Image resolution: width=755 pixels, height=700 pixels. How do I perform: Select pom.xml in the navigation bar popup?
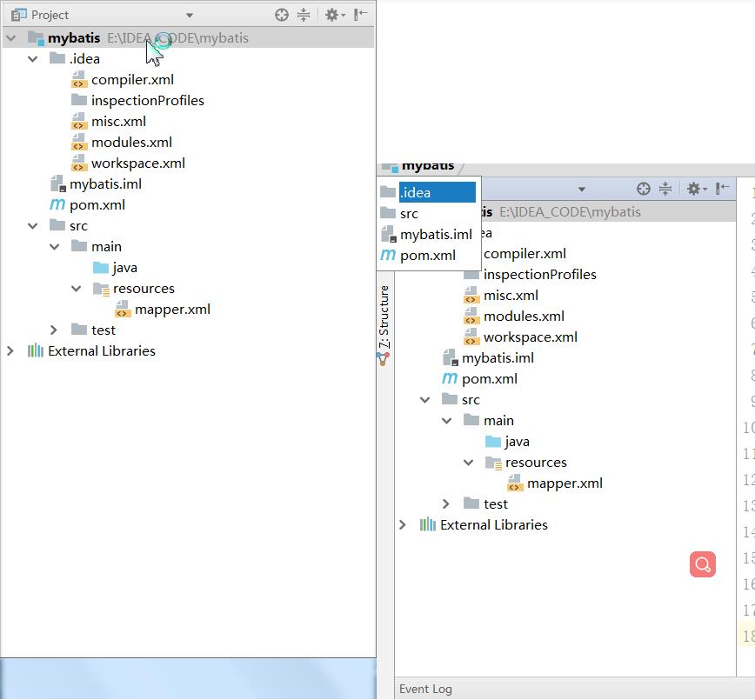tap(429, 255)
